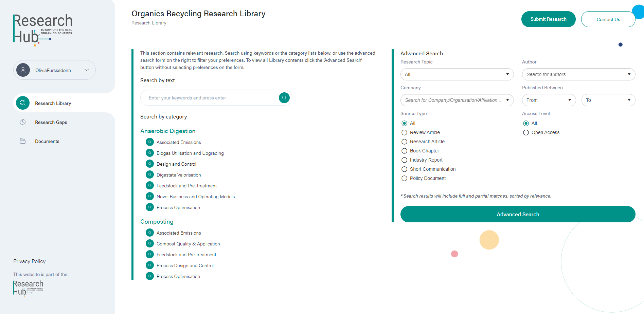Select Open Access radio button
Image resolution: width=644 pixels, height=314 pixels.
pos(526,132)
